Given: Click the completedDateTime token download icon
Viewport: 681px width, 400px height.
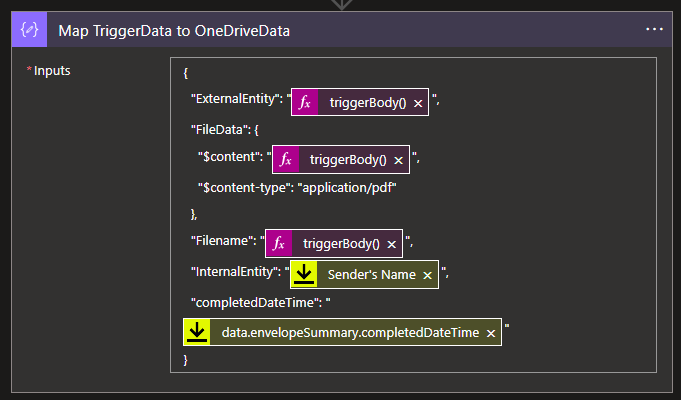Looking at the screenshot, I should pos(198,333).
